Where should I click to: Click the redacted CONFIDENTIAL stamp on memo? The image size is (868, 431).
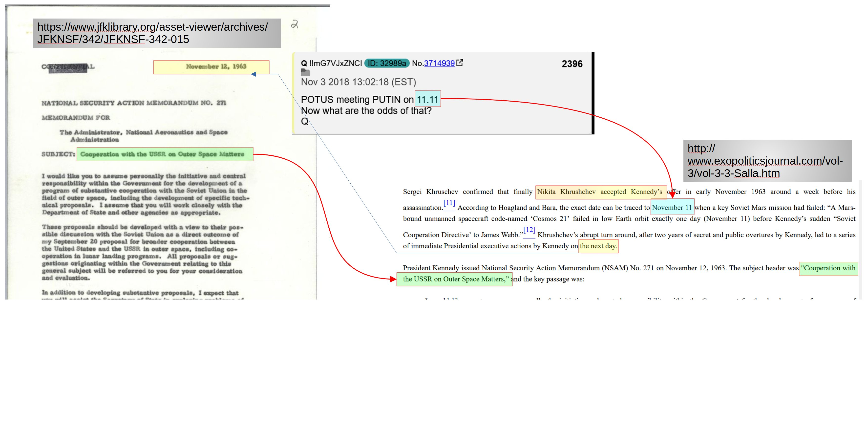click(x=68, y=67)
